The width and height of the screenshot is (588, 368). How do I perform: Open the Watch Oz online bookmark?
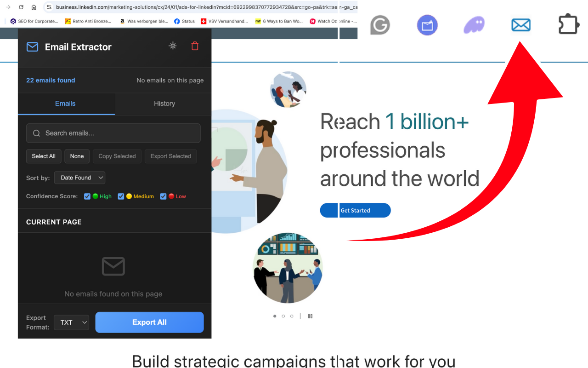coord(334,21)
